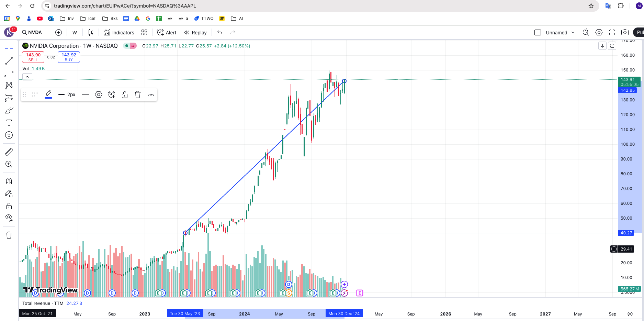Lock the selected trend line

pyautogui.click(x=125, y=95)
